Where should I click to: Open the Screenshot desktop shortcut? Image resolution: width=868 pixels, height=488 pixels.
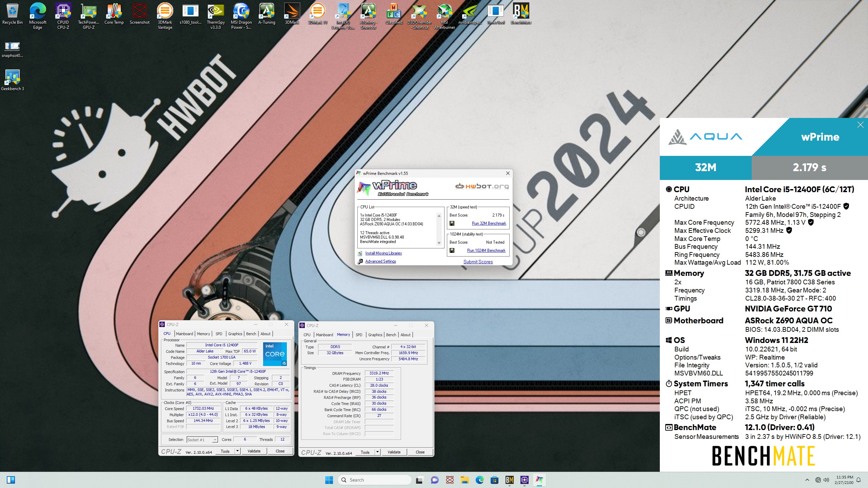coord(139,14)
